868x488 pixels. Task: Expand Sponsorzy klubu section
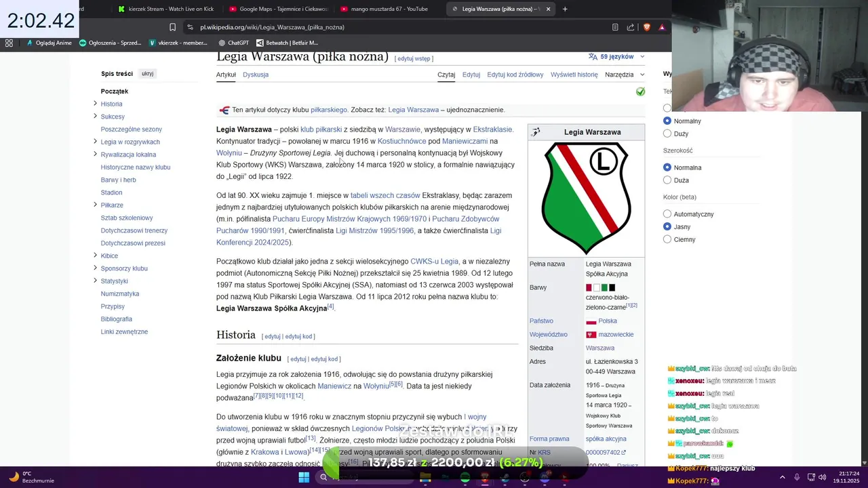[x=95, y=268]
